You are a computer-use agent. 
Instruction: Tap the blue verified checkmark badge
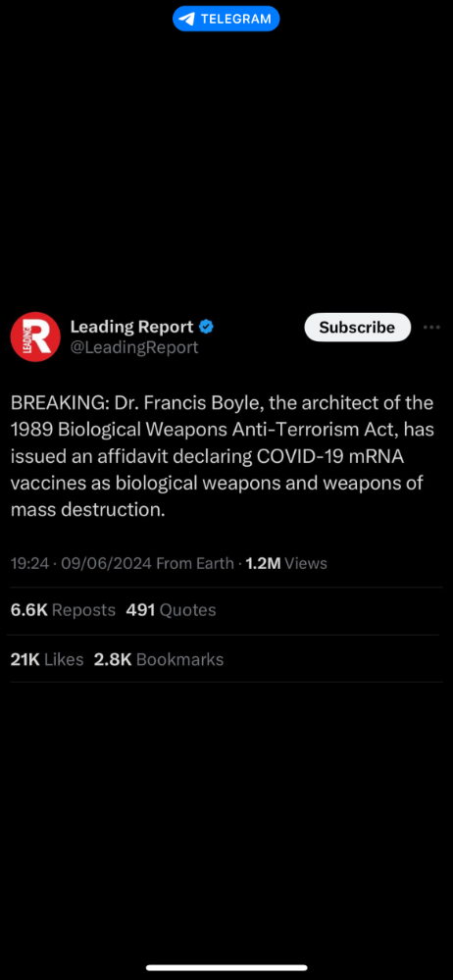[x=206, y=327]
